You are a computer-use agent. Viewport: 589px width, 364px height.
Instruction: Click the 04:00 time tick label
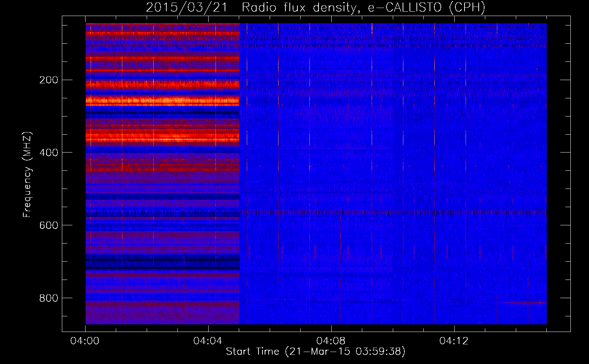coord(85,341)
